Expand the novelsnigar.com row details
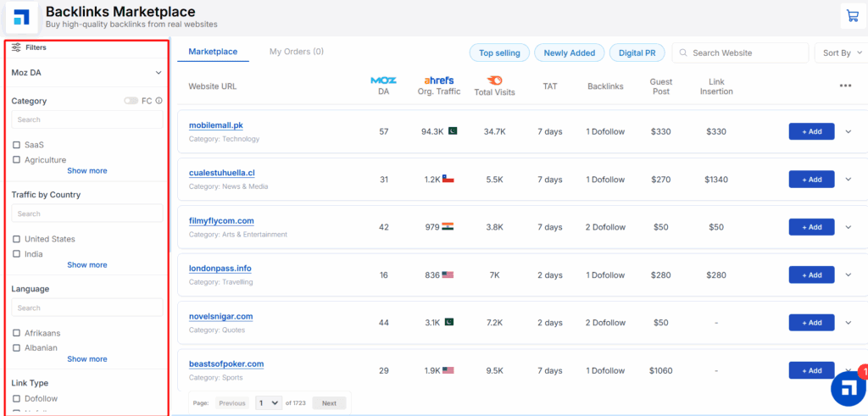Viewport: 868px width, 416px height. tap(848, 323)
